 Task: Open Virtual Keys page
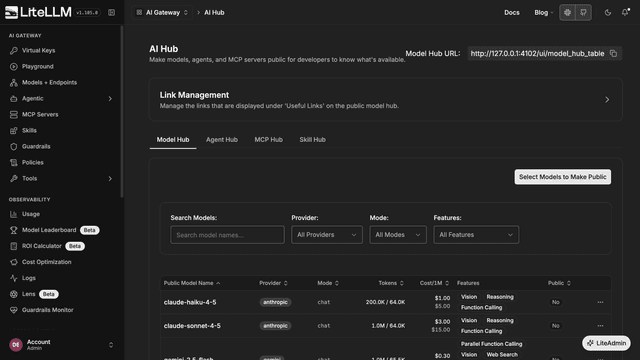38,51
